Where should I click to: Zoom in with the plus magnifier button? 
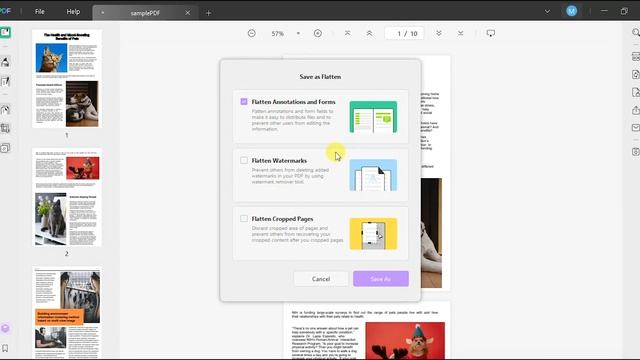pos(318,33)
